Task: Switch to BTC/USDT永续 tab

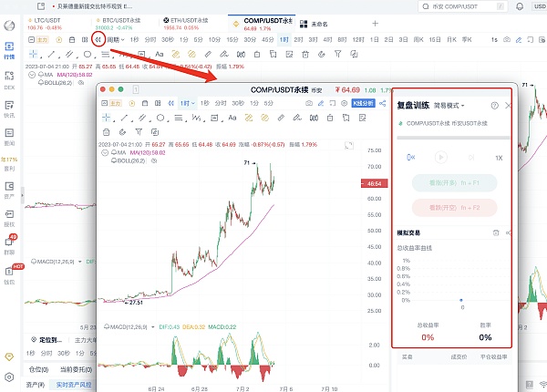Action: [x=119, y=24]
